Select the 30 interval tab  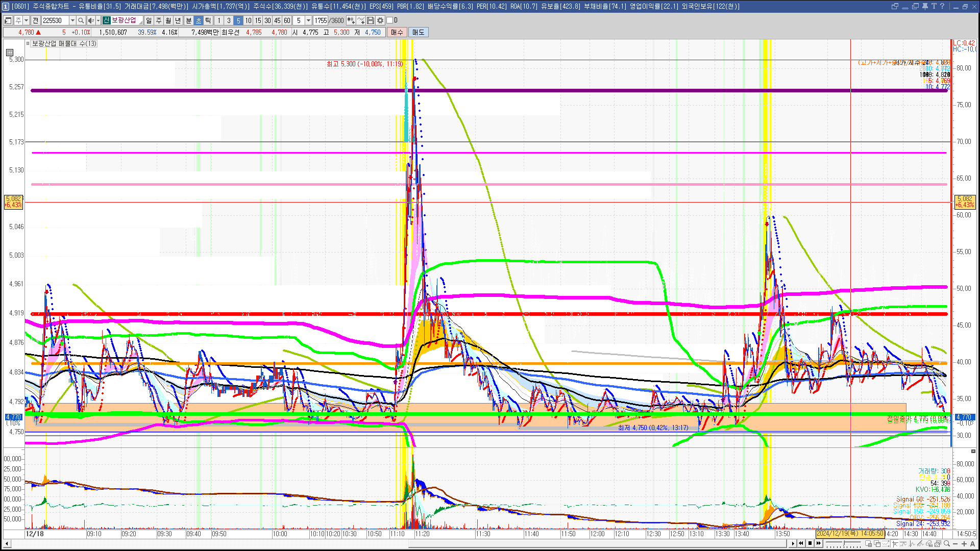click(x=267, y=20)
